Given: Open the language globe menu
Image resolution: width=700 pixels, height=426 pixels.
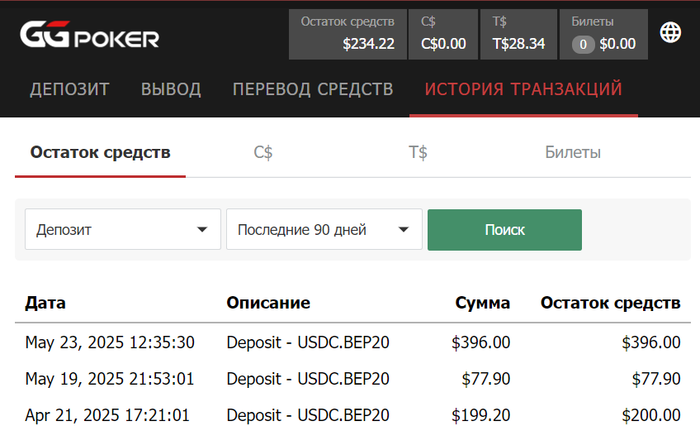Looking at the screenshot, I should click(671, 33).
